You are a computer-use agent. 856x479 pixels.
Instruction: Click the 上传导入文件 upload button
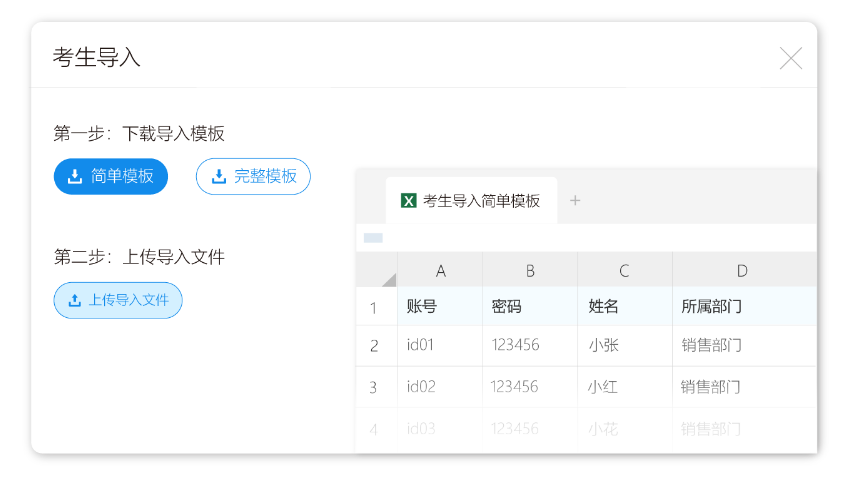pos(118,300)
